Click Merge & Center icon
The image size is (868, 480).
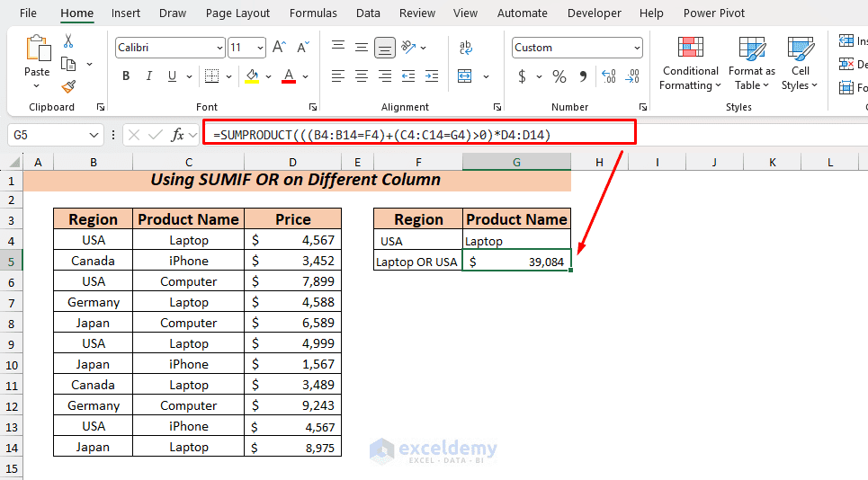point(465,76)
